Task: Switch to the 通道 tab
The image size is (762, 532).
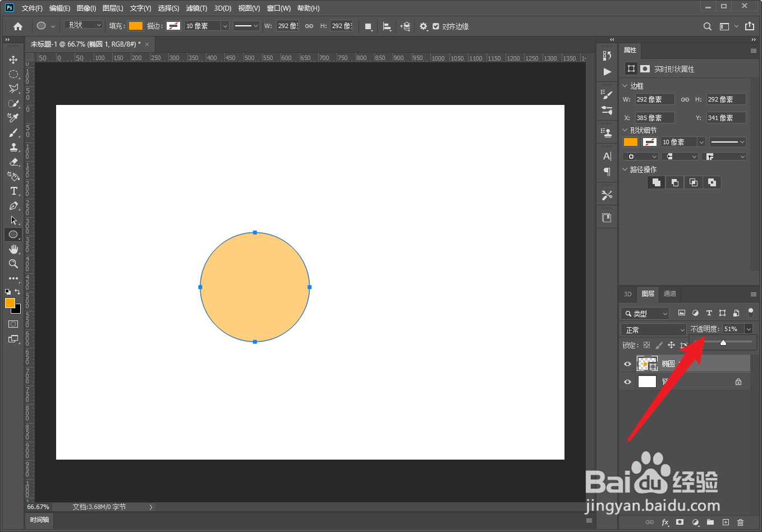Action: [670, 293]
